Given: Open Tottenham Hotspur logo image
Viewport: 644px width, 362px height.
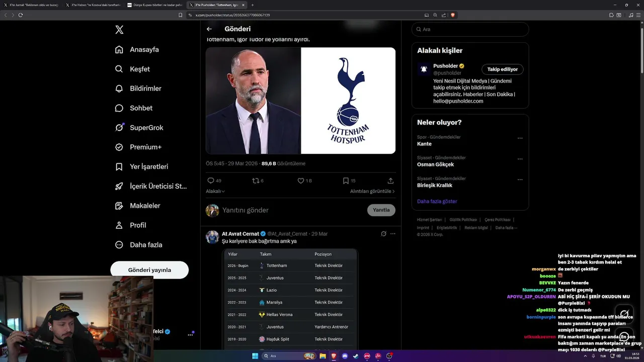Looking at the screenshot, I should tap(348, 101).
